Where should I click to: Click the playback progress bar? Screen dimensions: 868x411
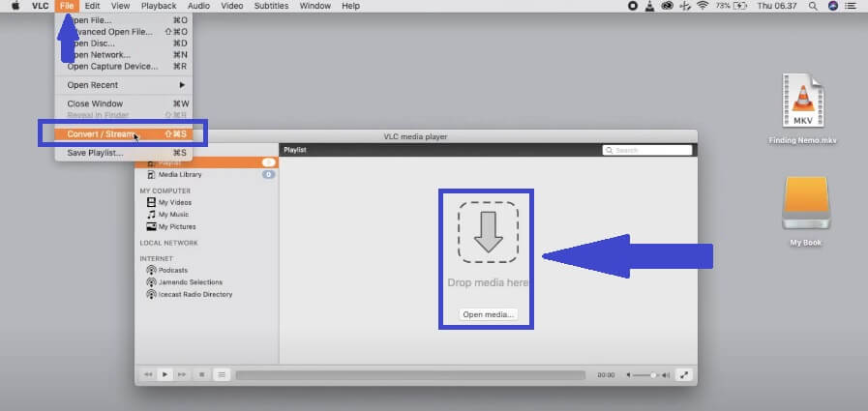(410, 375)
